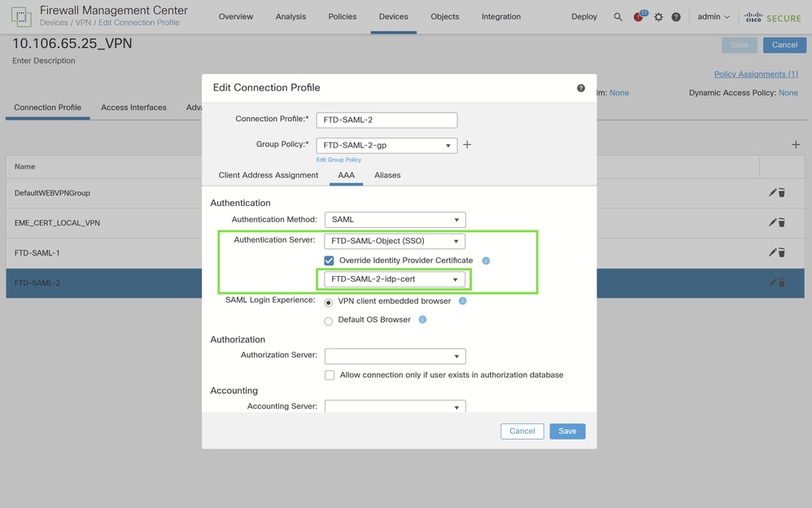Open the Authorization Server dropdown
The height and width of the screenshot is (508, 812).
click(x=395, y=356)
